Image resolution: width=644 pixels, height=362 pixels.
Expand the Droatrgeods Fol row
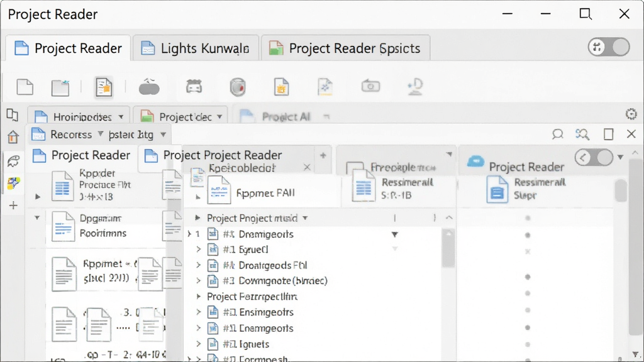coord(198,265)
